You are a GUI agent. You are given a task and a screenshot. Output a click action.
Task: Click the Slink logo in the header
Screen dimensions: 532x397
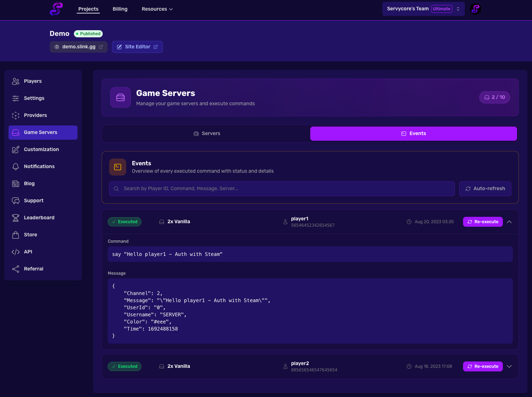point(56,9)
